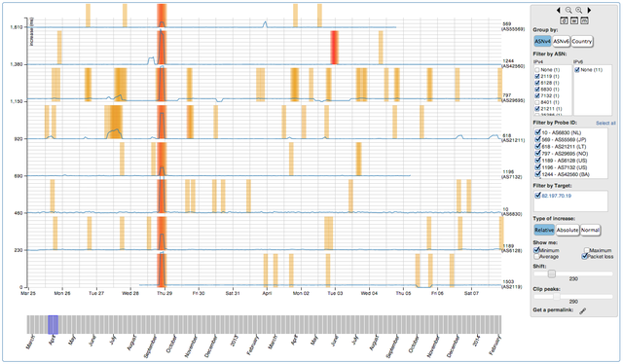
Task: Click the blue selection window in overview timeline
Action: click(53, 325)
